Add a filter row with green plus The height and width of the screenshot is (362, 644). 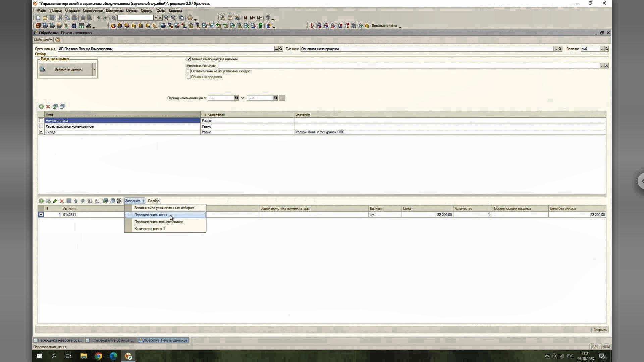(x=41, y=107)
